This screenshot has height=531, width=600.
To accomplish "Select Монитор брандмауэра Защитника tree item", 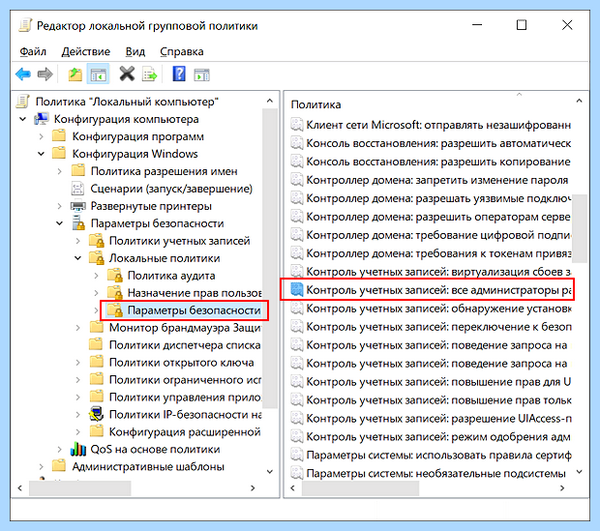I will click(185, 327).
